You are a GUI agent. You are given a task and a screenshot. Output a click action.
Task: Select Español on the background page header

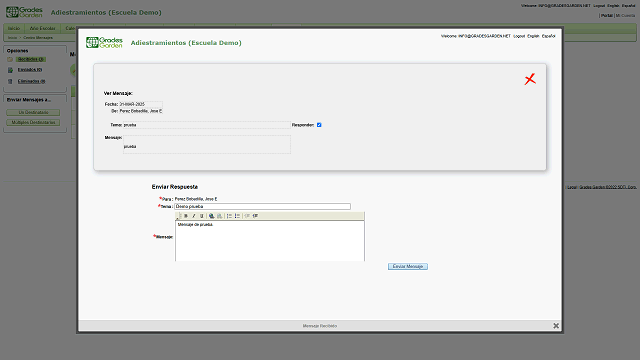tap(629, 6)
